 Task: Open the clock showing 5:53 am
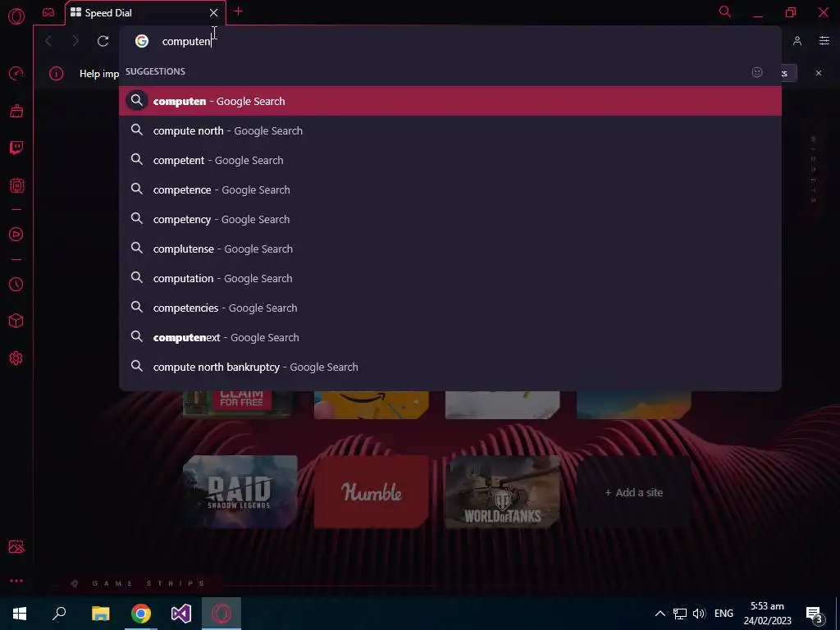pos(767,614)
